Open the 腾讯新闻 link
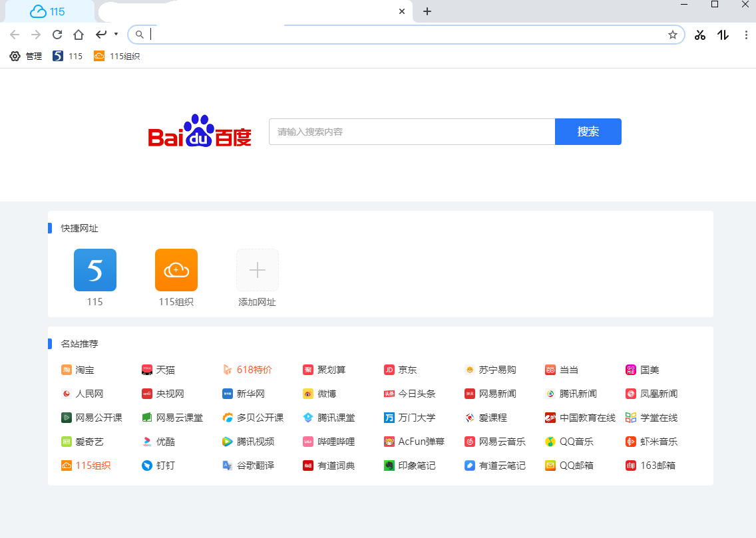756x538 pixels. [x=571, y=394]
